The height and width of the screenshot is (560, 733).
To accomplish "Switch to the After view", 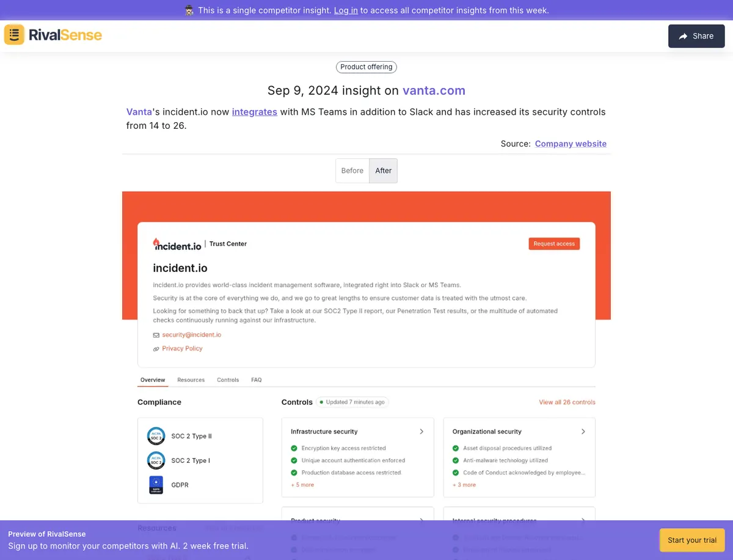I will coord(384,170).
